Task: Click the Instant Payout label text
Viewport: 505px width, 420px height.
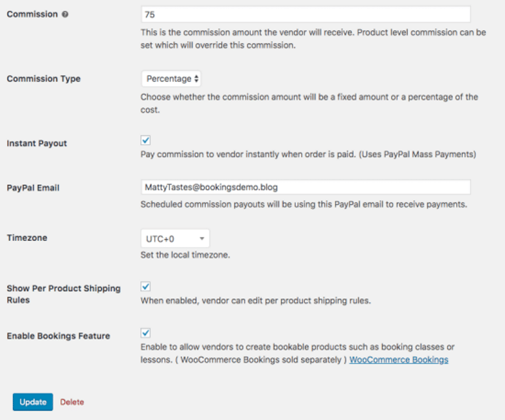Action: tap(37, 144)
